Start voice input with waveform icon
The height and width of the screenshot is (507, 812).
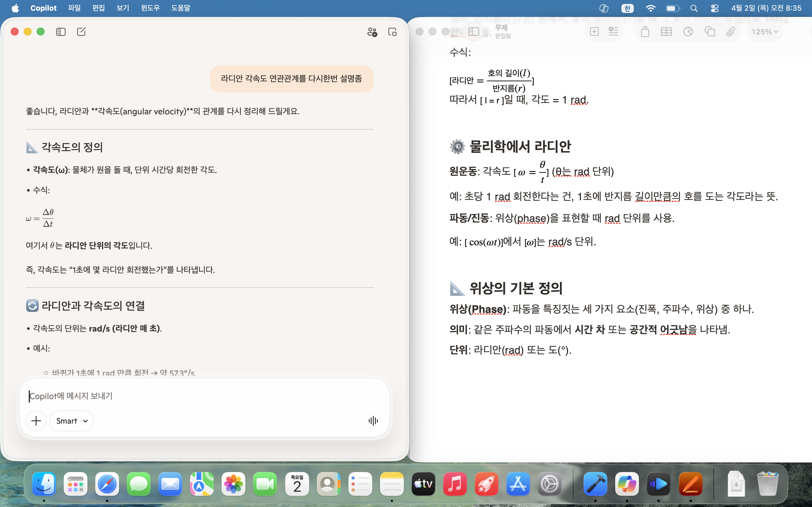[x=373, y=421]
